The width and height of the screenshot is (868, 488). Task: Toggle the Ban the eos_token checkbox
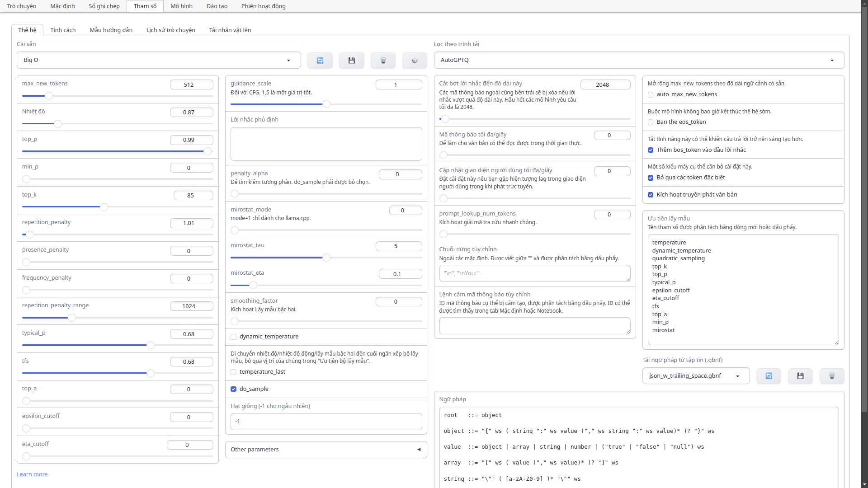coord(651,122)
